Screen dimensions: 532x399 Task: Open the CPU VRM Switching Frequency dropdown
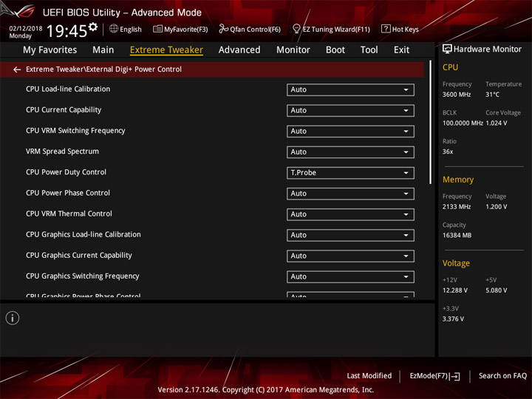tap(350, 131)
